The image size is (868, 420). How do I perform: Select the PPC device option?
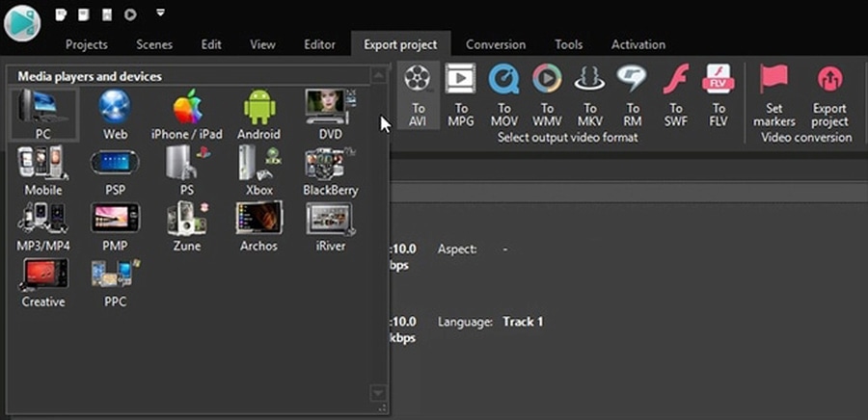115,283
